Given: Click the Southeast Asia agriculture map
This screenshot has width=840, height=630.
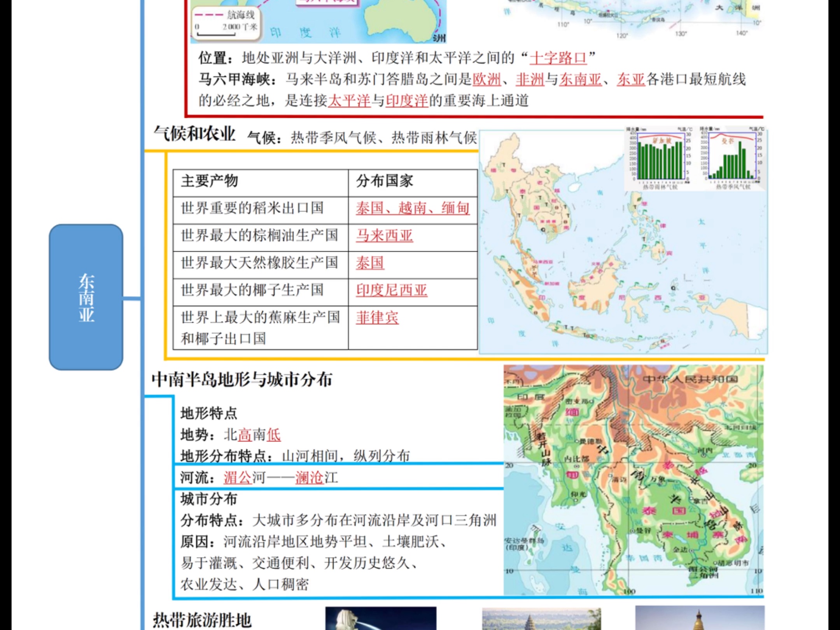Looking at the screenshot, I should click(623, 242).
